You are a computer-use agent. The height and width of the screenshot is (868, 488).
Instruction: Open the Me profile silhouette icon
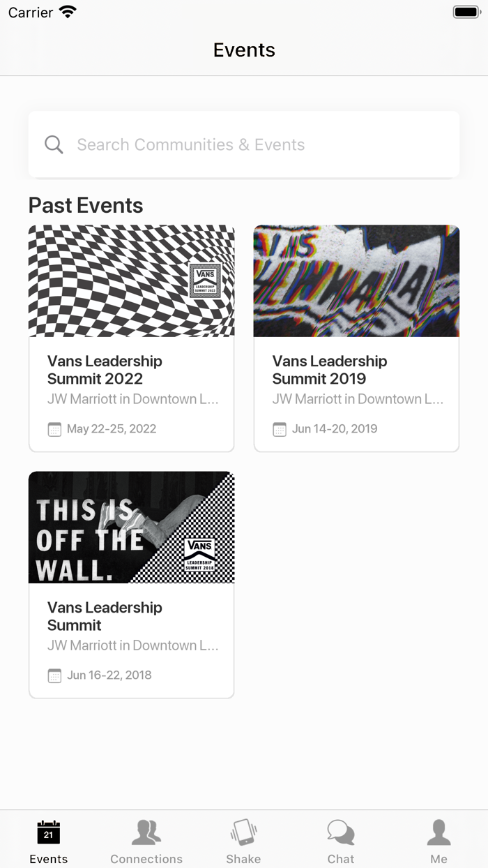pos(439,830)
